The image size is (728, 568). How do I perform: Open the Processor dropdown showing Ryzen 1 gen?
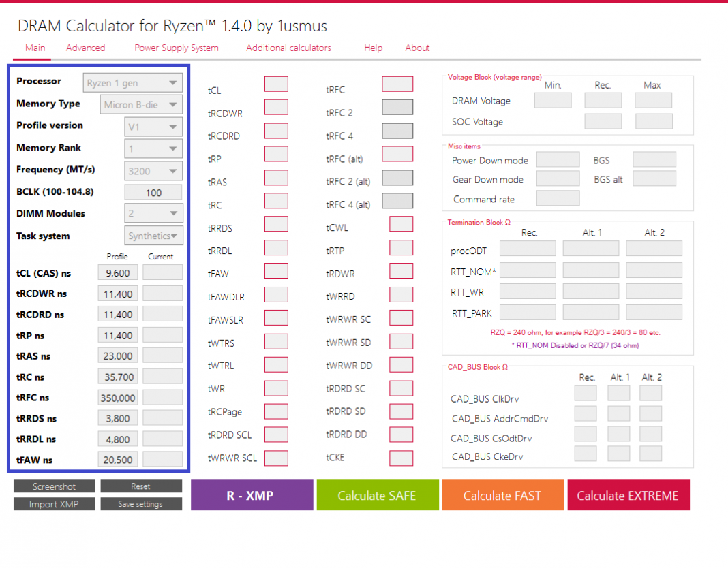point(132,82)
